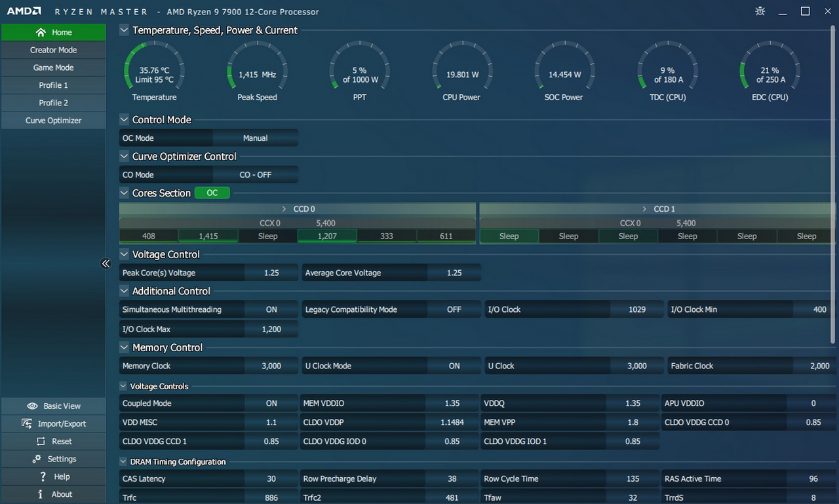Select the CCD 0 core showing 408
Screen dimensions: 839x504
149,237
